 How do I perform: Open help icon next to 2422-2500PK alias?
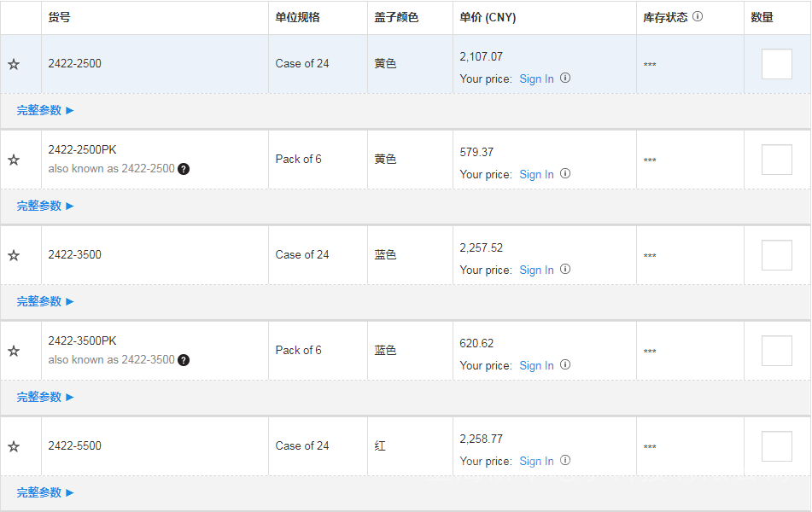184,169
